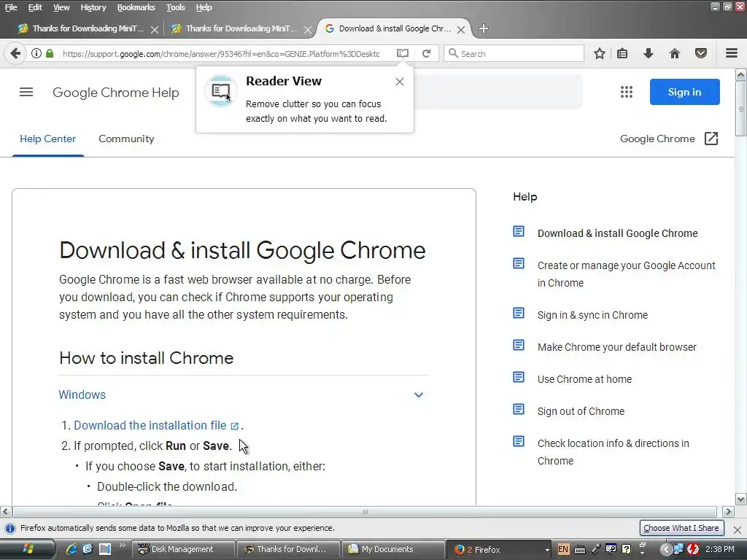Open the File menu
Image resolution: width=747 pixels, height=560 pixels.
[x=10, y=7]
